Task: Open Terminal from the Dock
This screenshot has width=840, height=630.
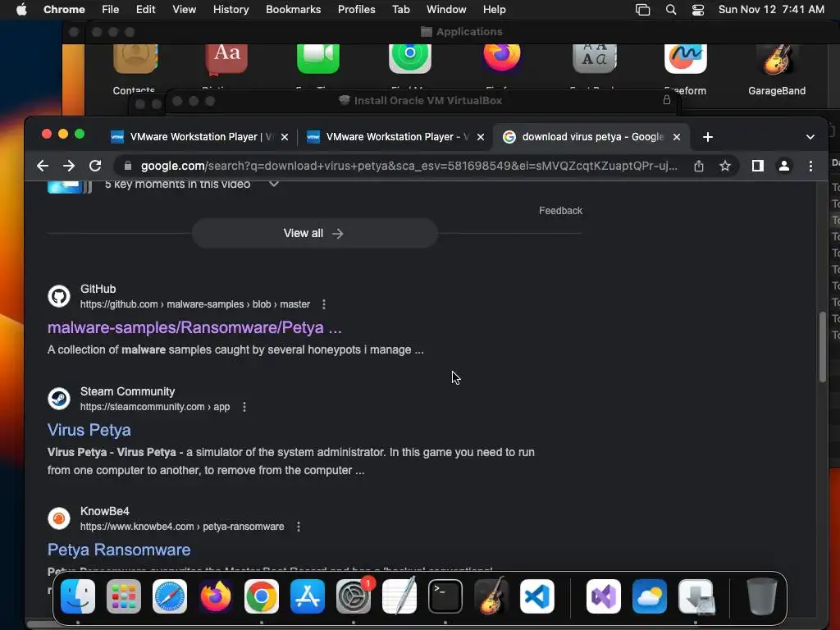Action: [445, 596]
